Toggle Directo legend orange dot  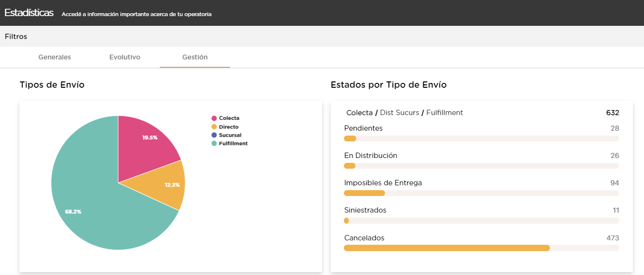214,127
